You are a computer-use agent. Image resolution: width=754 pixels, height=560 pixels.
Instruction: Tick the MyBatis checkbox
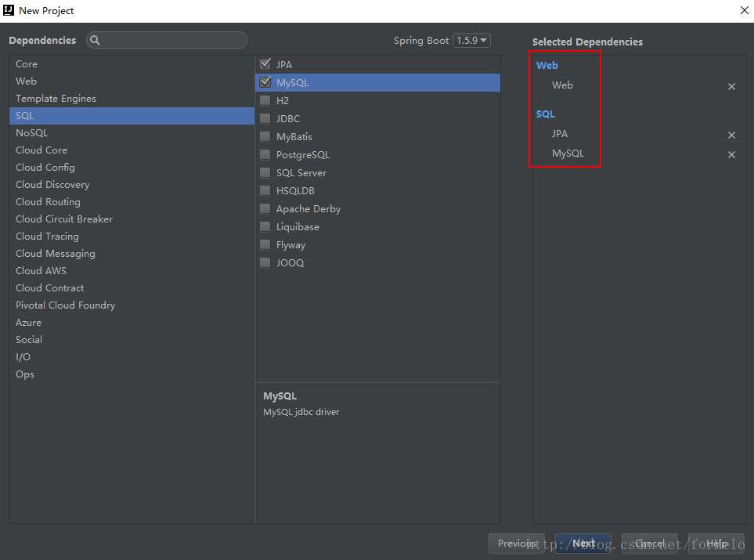tap(265, 136)
